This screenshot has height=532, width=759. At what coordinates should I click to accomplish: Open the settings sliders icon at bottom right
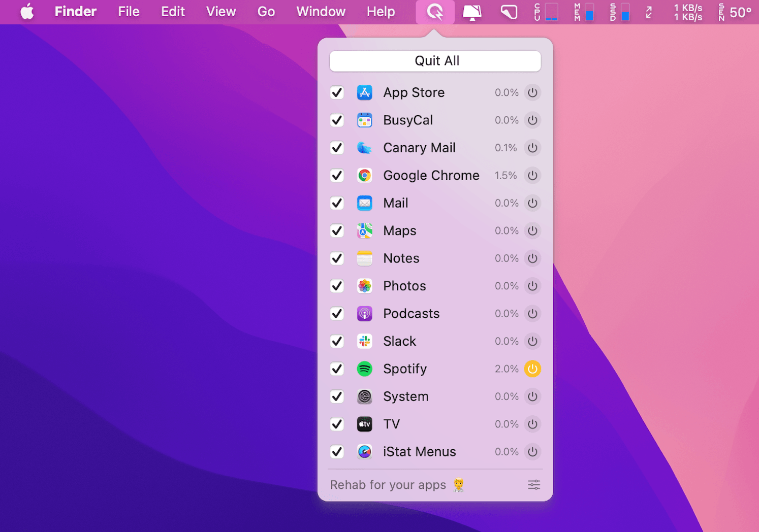click(x=533, y=485)
